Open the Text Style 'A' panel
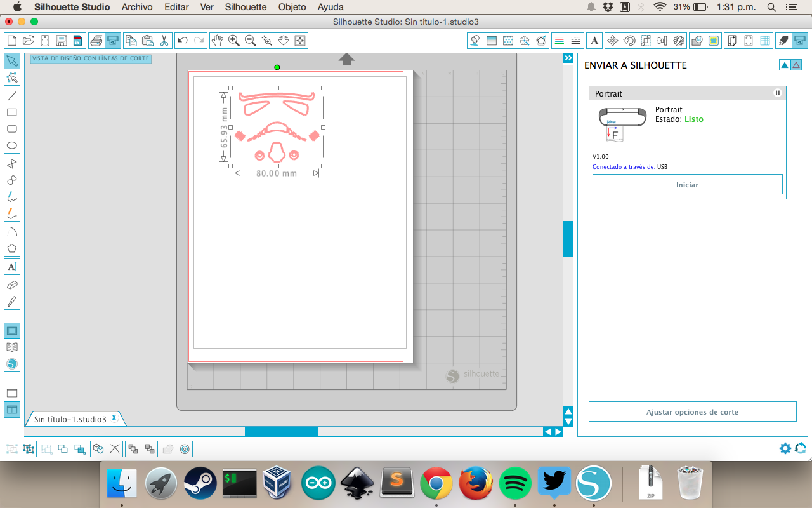Screen dimensions: 812x508 coord(594,41)
